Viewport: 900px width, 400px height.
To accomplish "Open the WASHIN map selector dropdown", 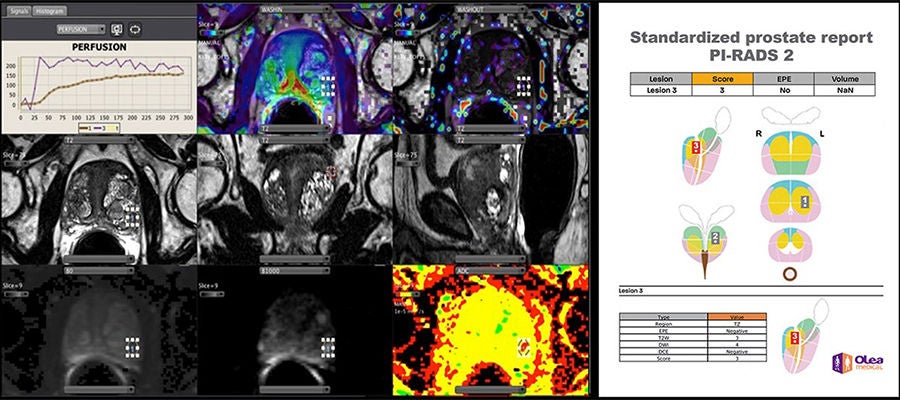I will (x=294, y=9).
